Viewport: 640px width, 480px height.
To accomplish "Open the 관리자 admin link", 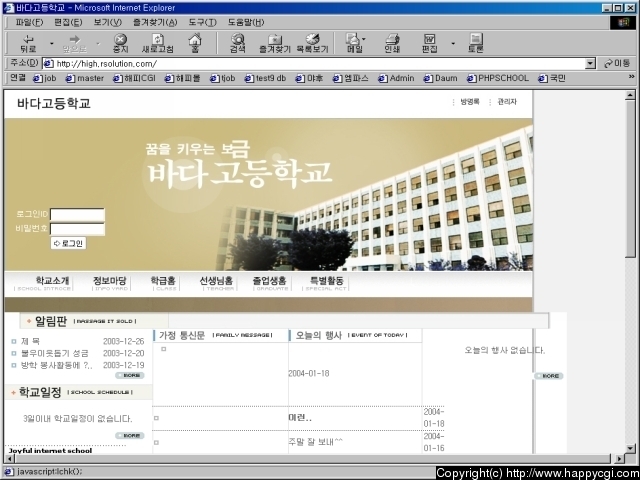I will (507, 102).
